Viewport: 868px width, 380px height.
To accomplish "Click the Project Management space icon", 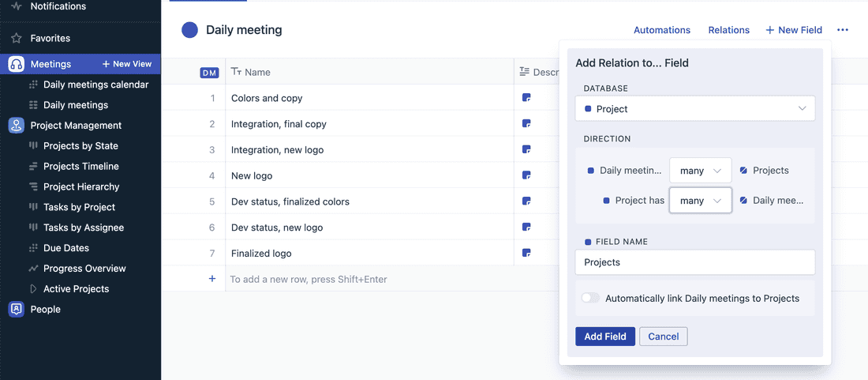I will [17, 125].
